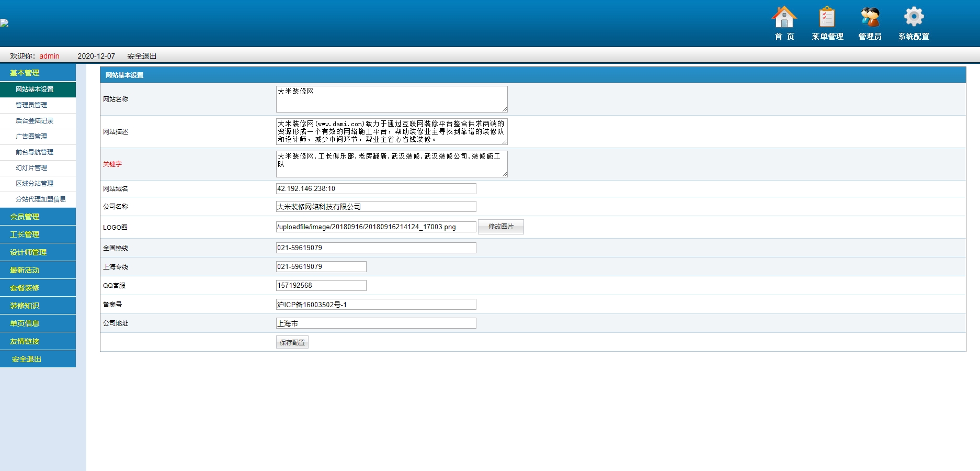Click the LOGO图 path input field
The height and width of the screenshot is (471, 980).
[x=376, y=227]
